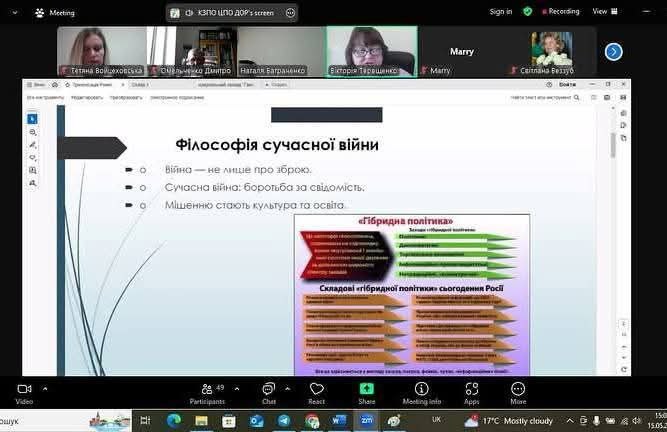Open the Chat panel
This screenshot has height=432, width=667.
tap(268, 391)
